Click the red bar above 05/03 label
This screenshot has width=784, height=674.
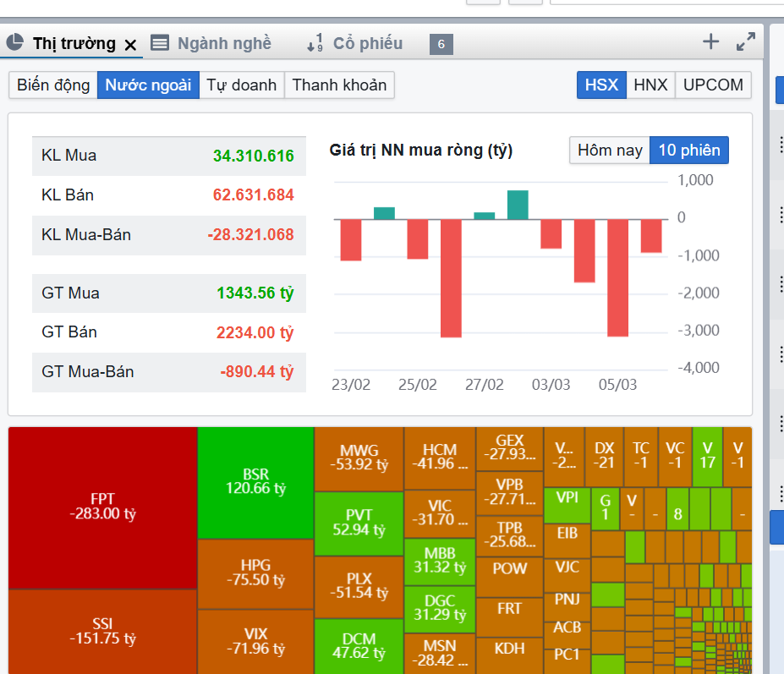click(x=617, y=278)
